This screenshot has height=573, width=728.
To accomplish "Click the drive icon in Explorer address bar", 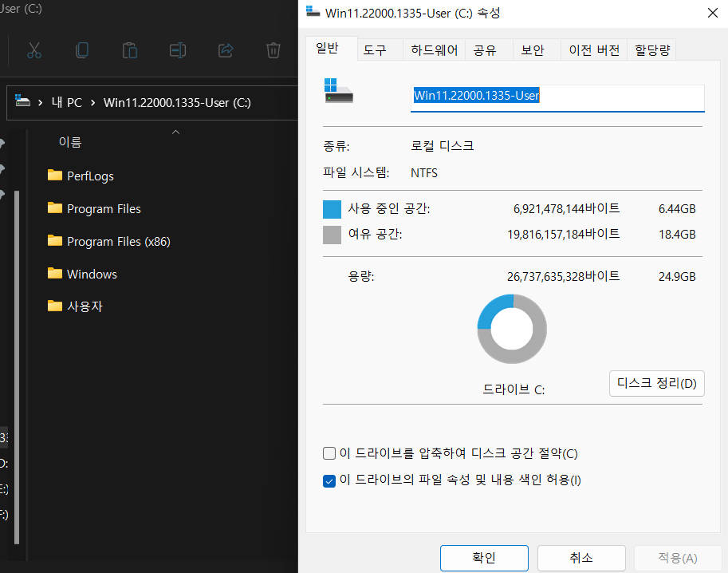I will [x=22, y=101].
